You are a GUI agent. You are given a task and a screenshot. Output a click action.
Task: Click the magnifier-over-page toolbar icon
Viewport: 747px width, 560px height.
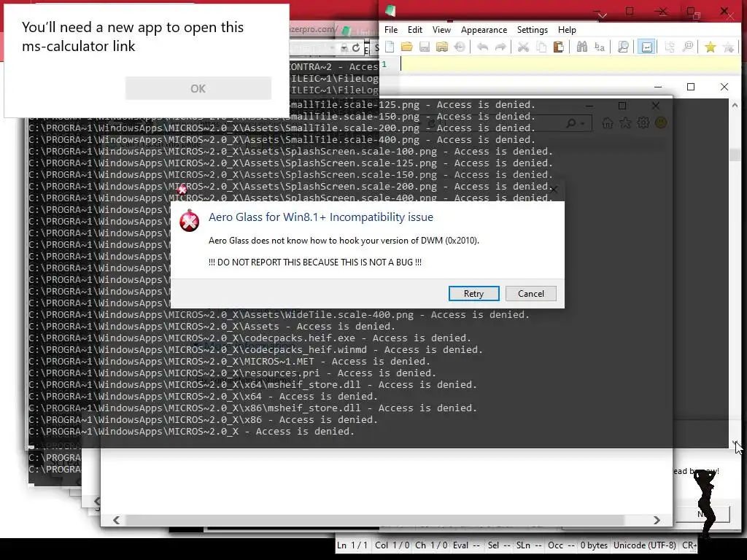coord(623,47)
